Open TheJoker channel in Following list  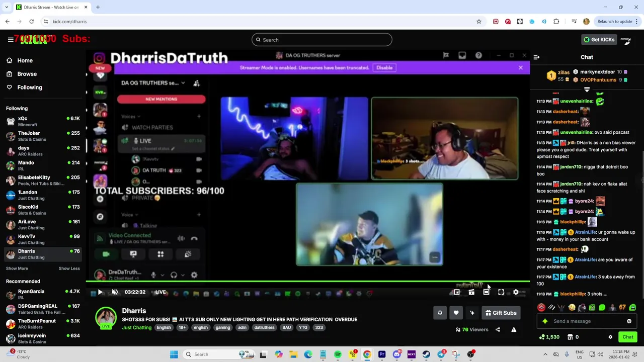[43, 136]
